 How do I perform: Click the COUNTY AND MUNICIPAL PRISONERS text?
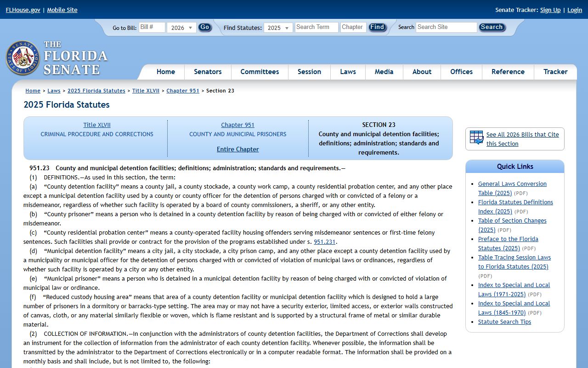point(237,134)
